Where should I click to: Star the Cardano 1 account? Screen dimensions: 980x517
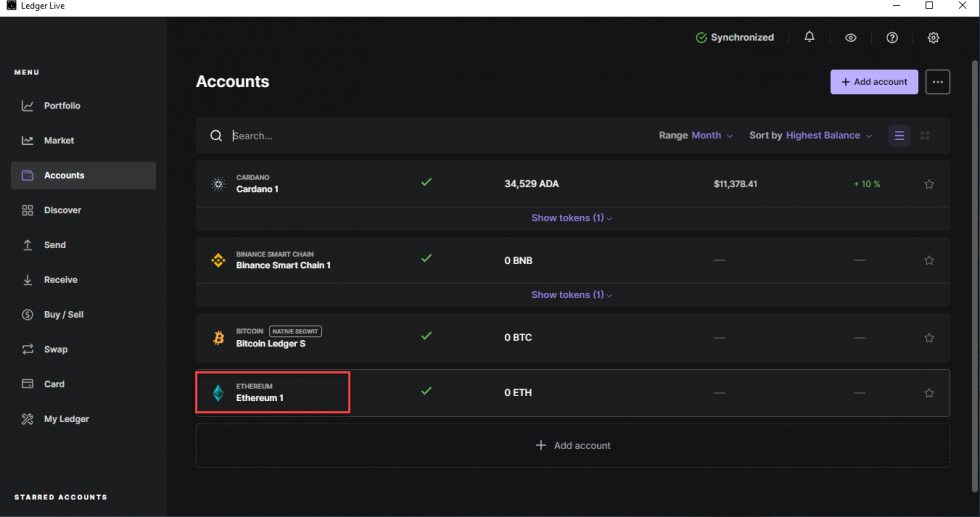(x=929, y=184)
